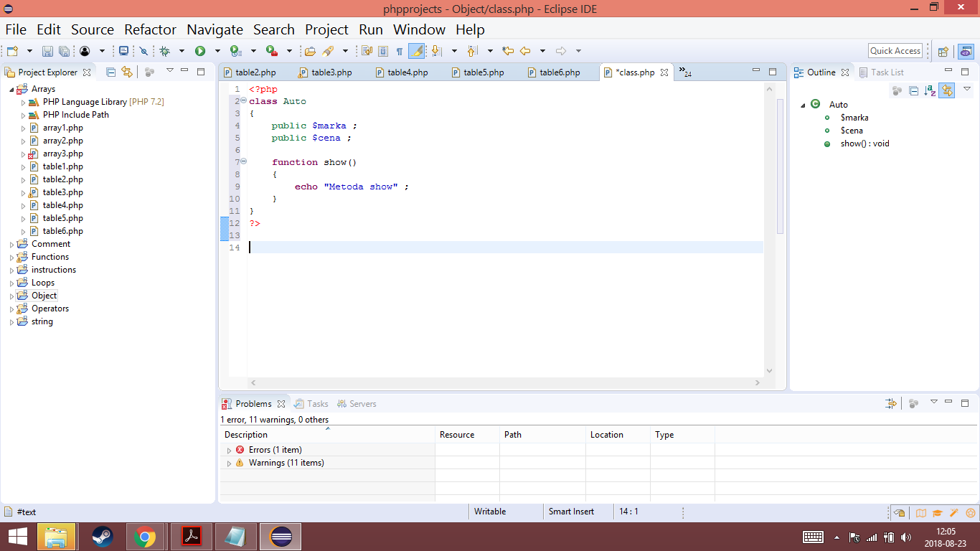Create a new file using the New wizard icon
Screen dimensions: 980x551
pyautogui.click(x=11, y=50)
